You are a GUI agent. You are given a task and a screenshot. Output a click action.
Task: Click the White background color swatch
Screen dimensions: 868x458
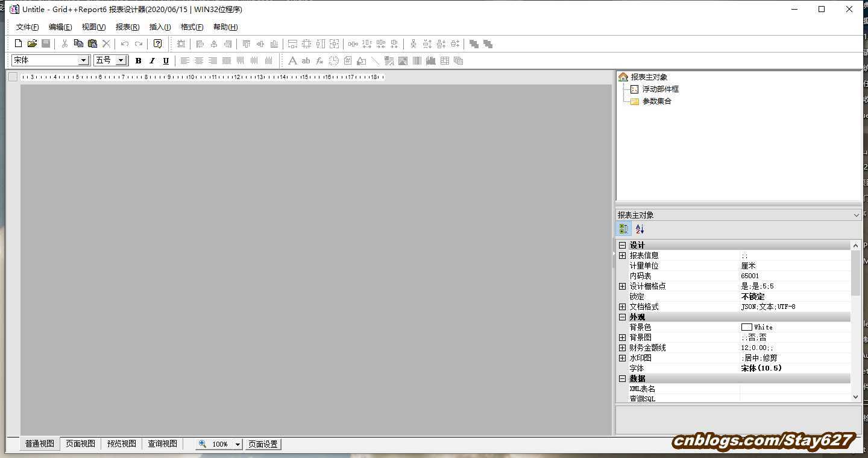[746, 327]
